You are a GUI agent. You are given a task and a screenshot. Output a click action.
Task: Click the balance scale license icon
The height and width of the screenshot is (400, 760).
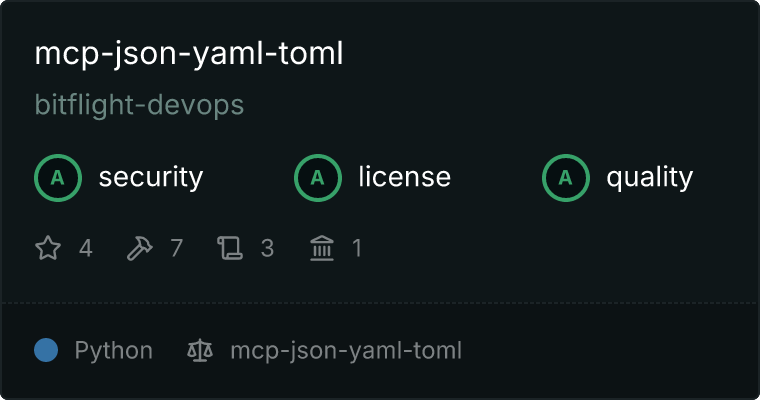(x=200, y=350)
